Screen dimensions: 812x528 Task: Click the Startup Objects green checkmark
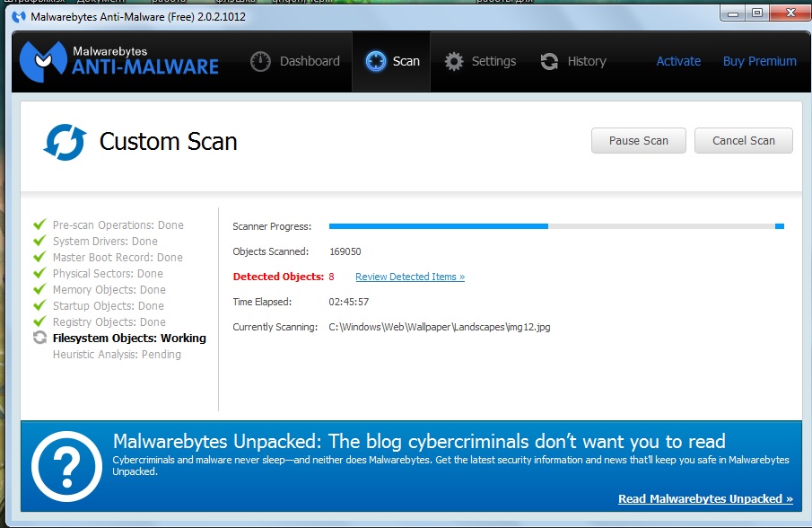click(x=39, y=305)
